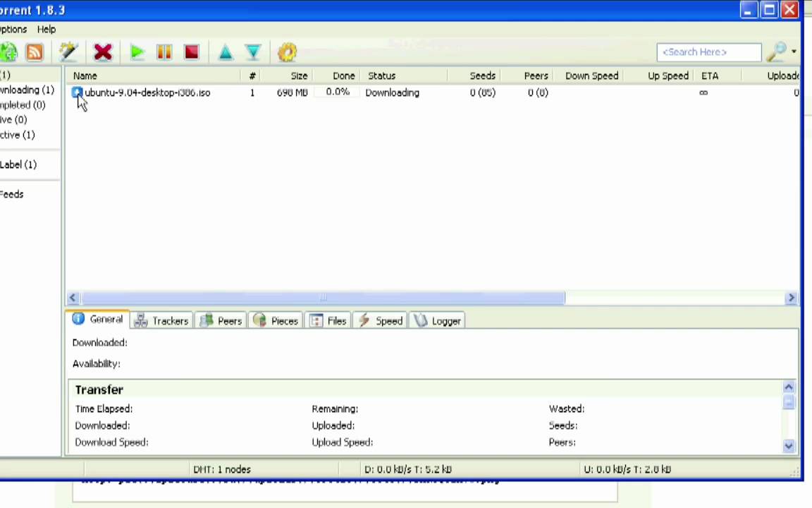Switch to the Trackers tab
The width and height of the screenshot is (812, 508).
(x=162, y=321)
